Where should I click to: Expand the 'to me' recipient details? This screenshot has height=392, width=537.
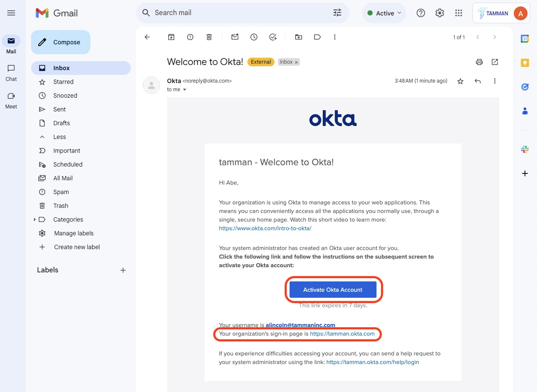185,90
